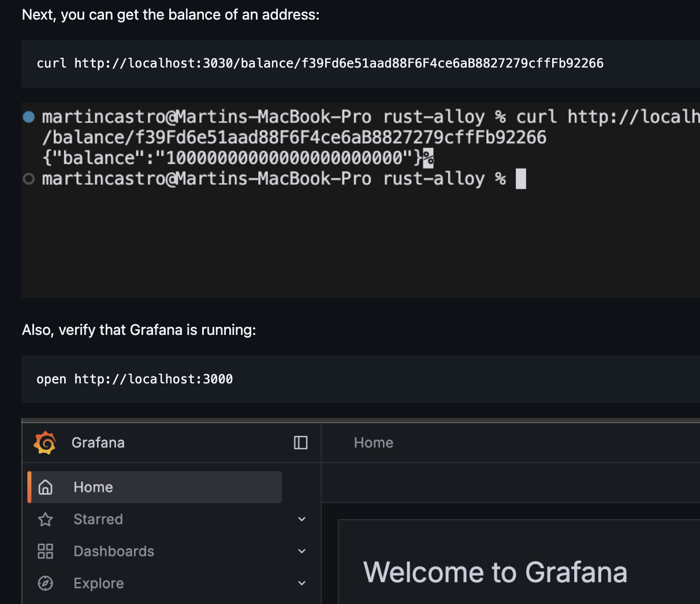Expand the Explore section chevron
The image size is (700, 604).
tap(301, 584)
